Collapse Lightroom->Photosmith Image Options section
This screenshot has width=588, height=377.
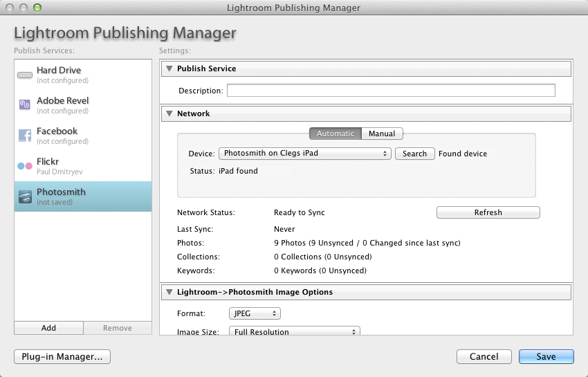(x=169, y=292)
